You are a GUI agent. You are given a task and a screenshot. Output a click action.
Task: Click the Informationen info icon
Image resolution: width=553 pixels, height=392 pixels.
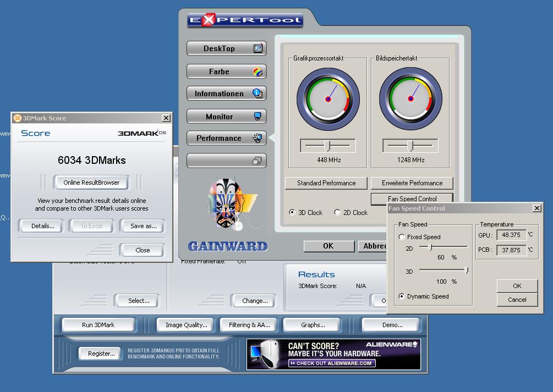click(258, 93)
